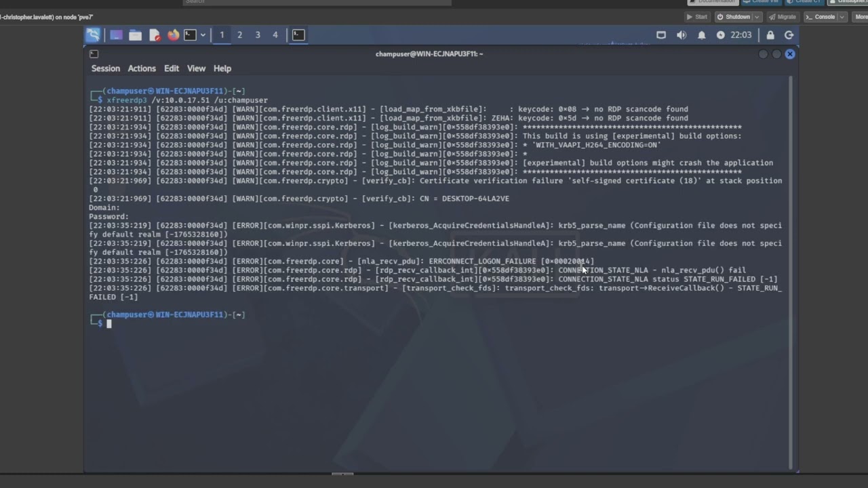Image resolution: width=868 pixels, height=488 pixels.
Task: Click ERRCONNECT_LOGON_FAILURE error text
Action: pos(482,261)
